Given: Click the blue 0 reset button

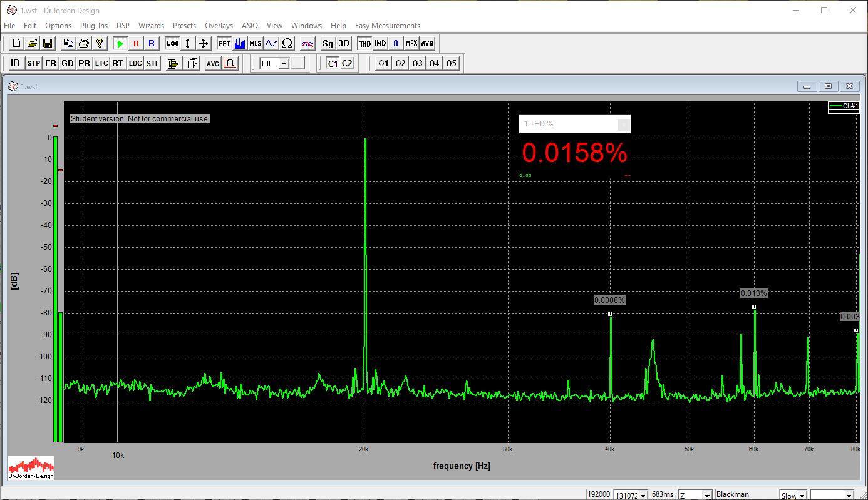Looking at the screenshot, I should tap(396, 43).
